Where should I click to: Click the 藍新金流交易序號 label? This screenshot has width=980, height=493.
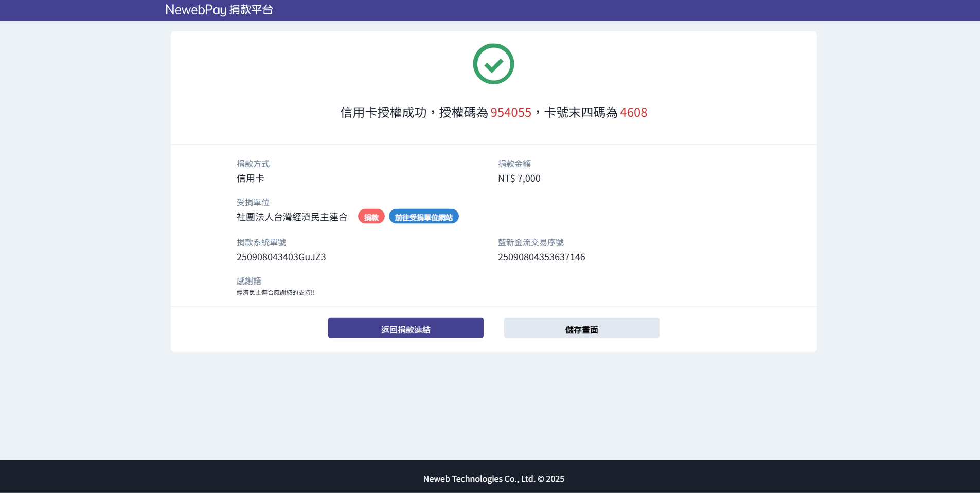coord(530,242)
